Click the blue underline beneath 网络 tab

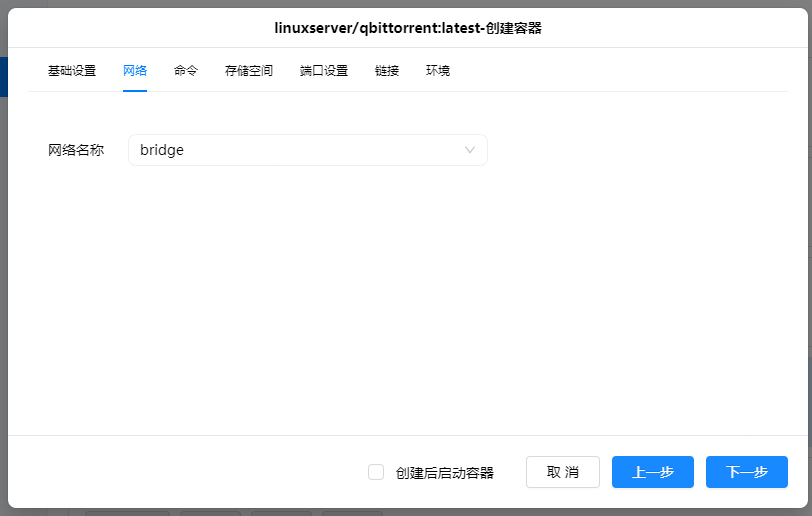point(135,90)
